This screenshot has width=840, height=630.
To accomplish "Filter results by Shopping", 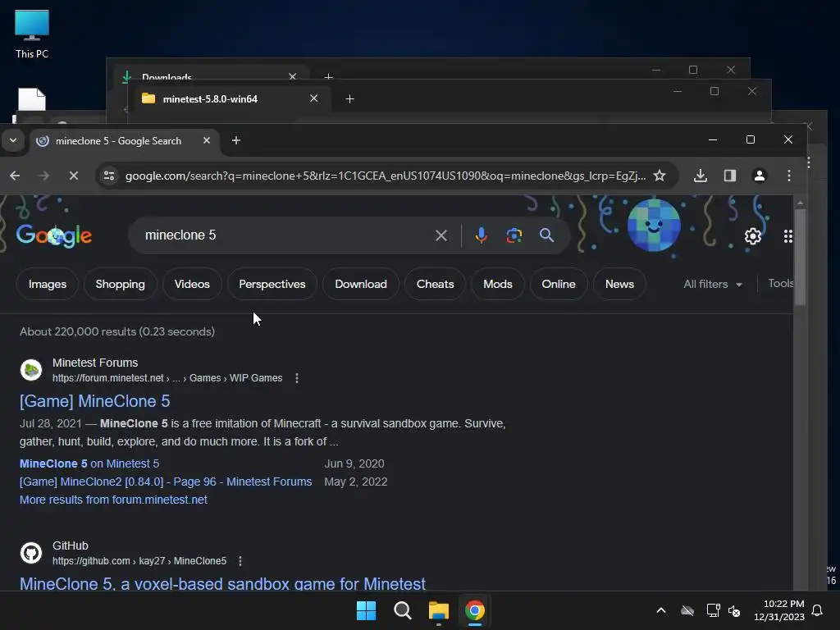I will click(x=120, y=284).
